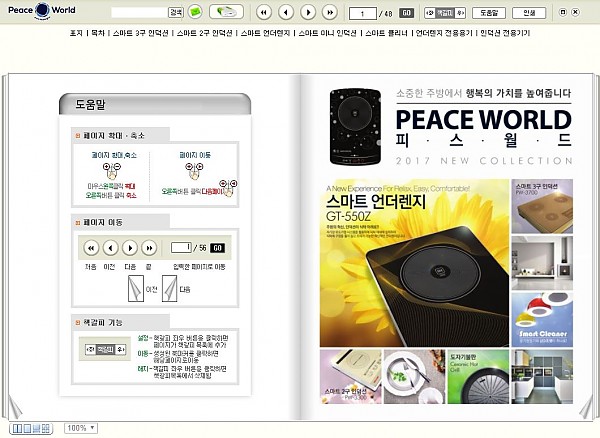
Task: Click the left bookmark arrow in top toolbar
Action: 430,13
